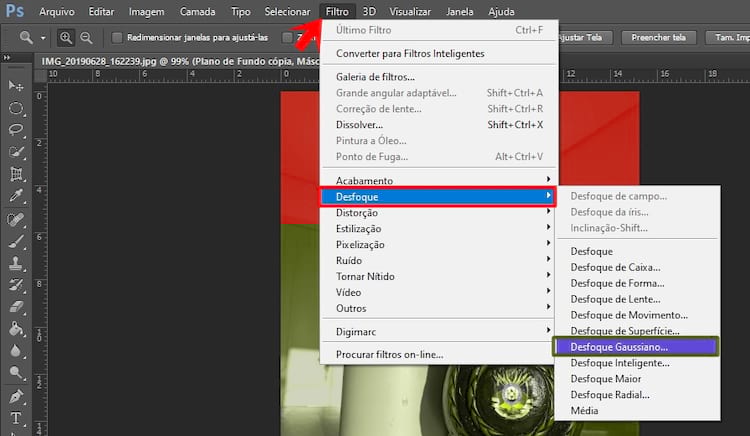Open the Camada menu

coord(197,11)
